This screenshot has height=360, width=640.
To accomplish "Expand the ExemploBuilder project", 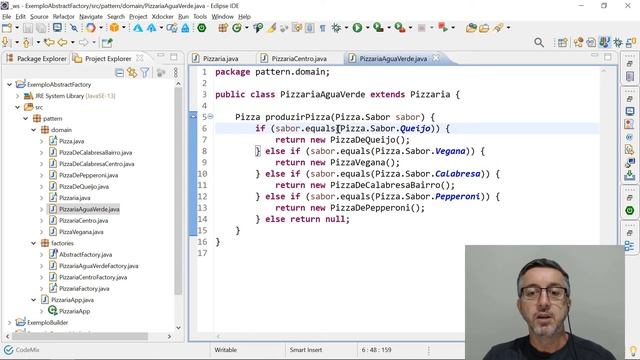I will pos(9,322).
